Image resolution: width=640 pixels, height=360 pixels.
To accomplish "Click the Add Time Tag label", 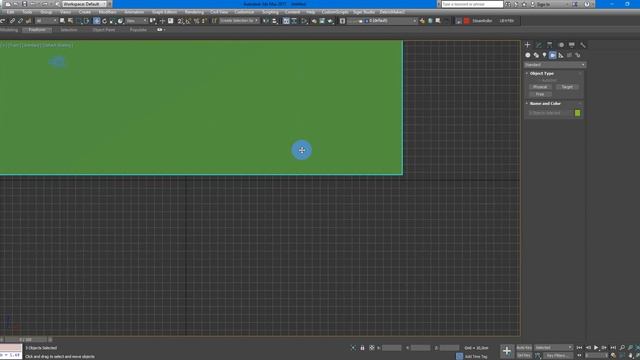I will point(476,356).
